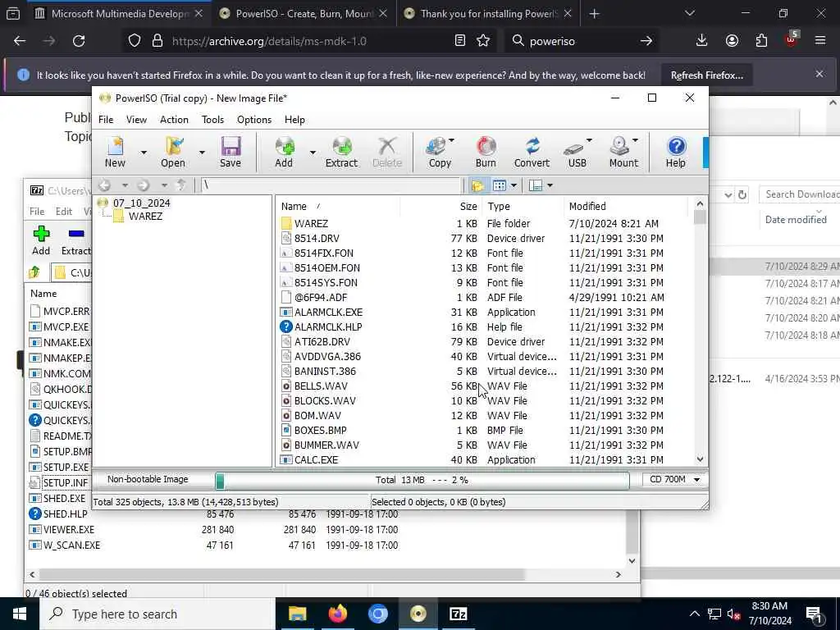Click the New image toolbar icon

coord(115,152)
